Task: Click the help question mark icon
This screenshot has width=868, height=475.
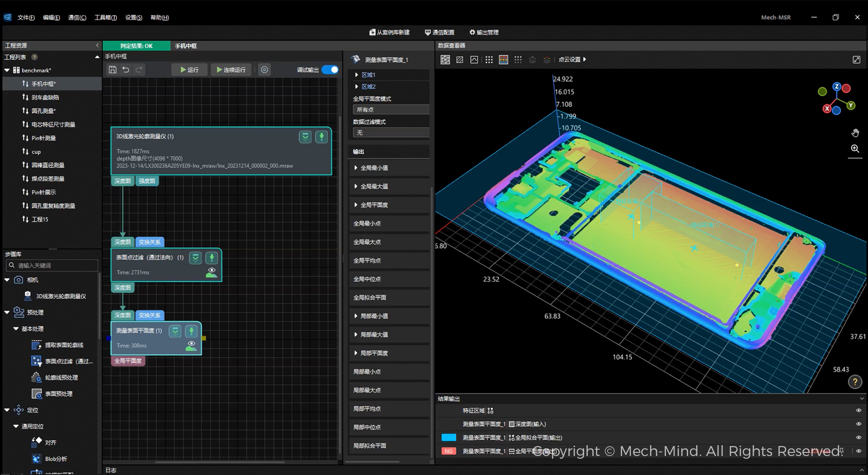Action: 854,382
